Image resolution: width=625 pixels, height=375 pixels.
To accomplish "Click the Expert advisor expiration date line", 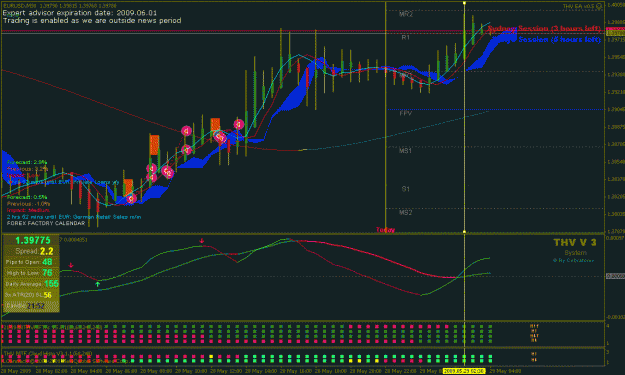I will [x=80, y=13].
